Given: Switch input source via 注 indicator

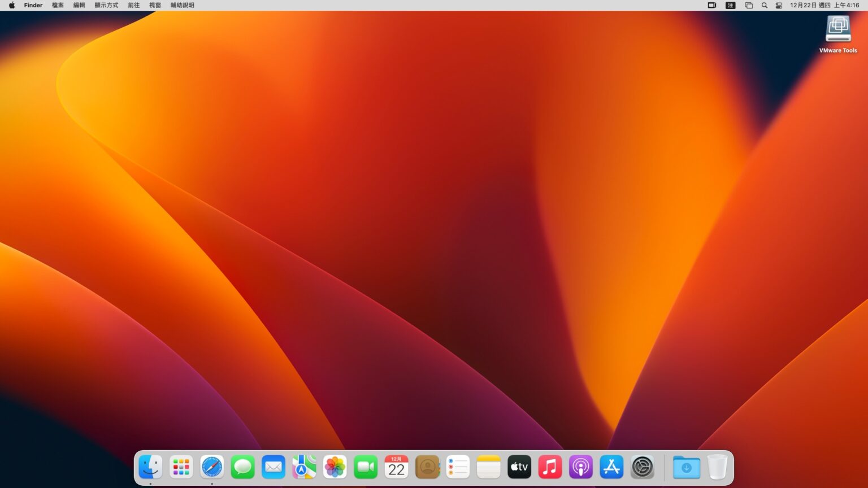Looking at the screenshot, I should click(x=730, y=5).
